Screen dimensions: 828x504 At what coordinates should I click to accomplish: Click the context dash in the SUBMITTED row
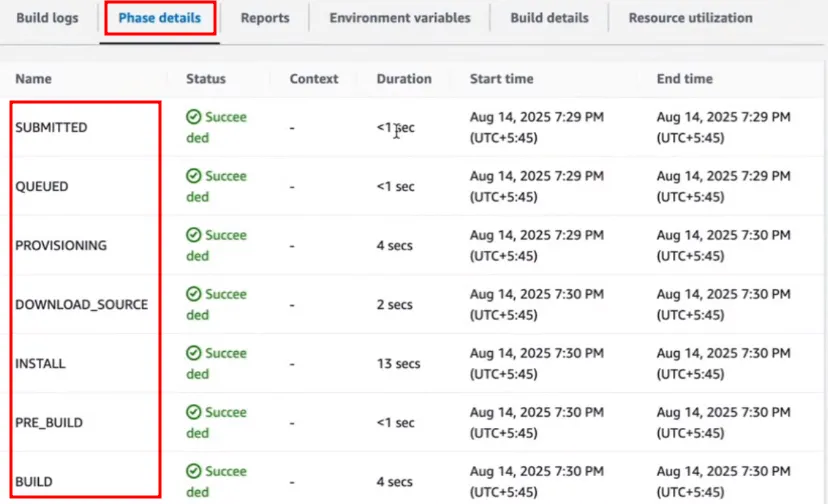click(292, 128)
